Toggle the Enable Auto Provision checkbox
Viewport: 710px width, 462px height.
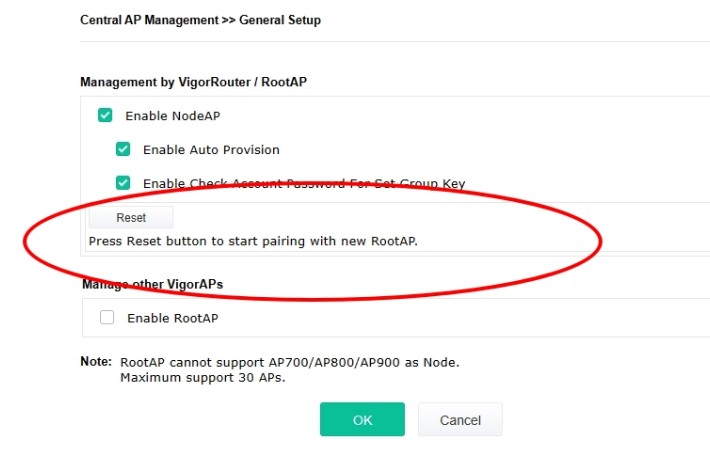(123, 150)
